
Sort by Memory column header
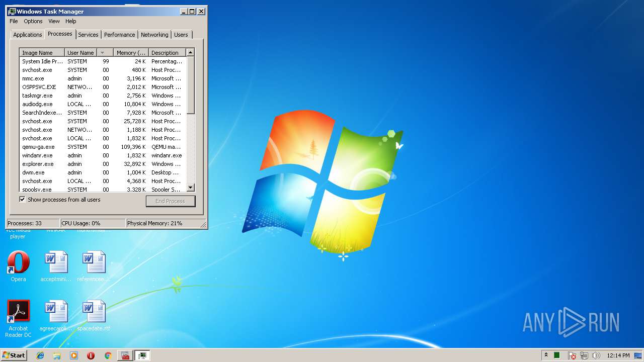pos(131,53)
